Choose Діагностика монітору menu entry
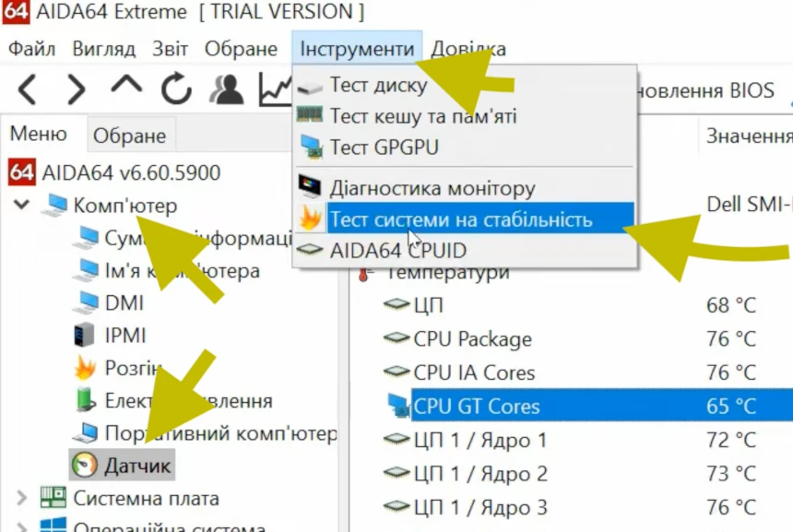The height and width of the screenshot is (532, 793). tap(464, 189)
